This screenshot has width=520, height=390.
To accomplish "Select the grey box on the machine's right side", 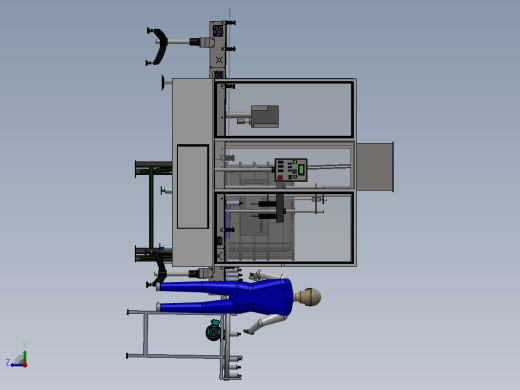I will (x=375, y=167).
